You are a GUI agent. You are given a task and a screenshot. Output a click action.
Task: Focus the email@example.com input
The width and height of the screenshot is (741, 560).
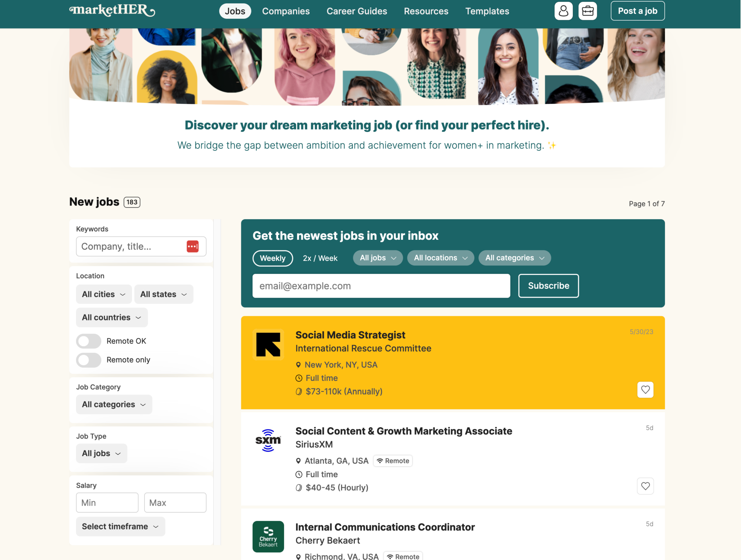pos(381,286)
